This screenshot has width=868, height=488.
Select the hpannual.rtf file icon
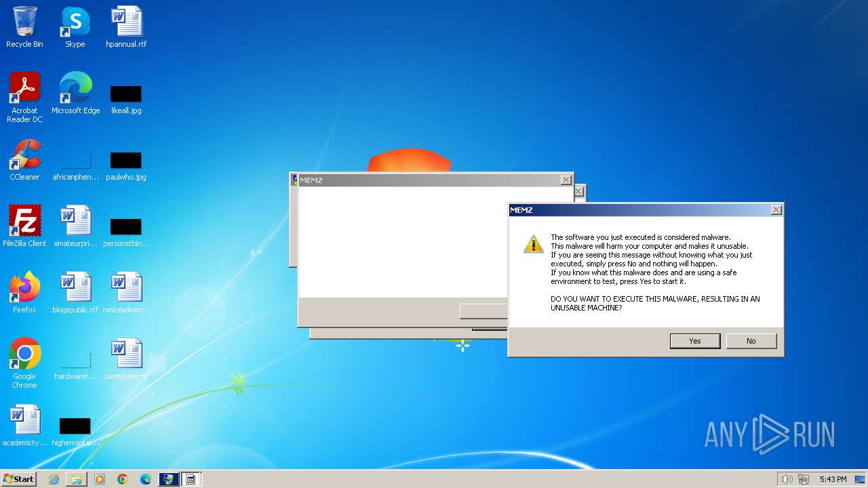pos(126,27)
